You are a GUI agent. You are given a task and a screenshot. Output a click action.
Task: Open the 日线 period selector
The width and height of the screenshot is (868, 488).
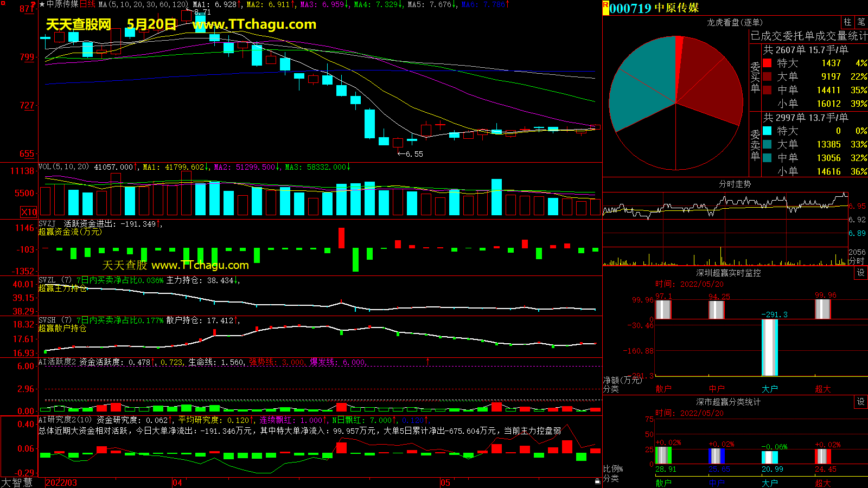87,4
